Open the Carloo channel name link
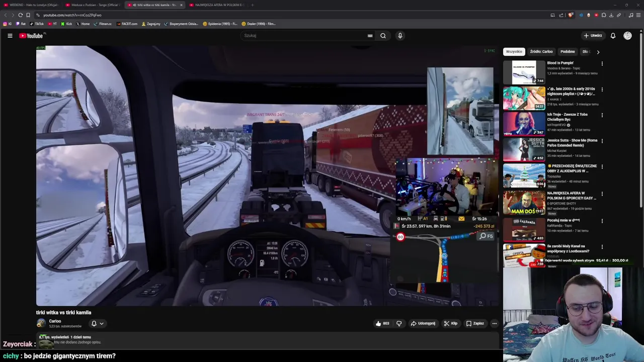The height and width of the screenshot is (362, 644). (55, 321)
